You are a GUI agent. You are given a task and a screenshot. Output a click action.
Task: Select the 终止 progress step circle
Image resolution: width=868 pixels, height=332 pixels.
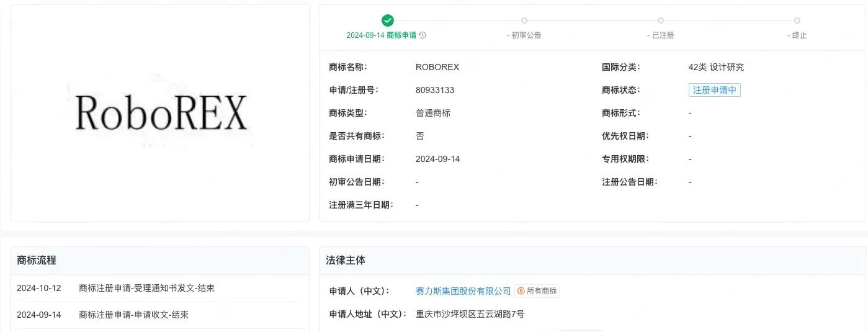pyautogui.click(x=797, y=20)
